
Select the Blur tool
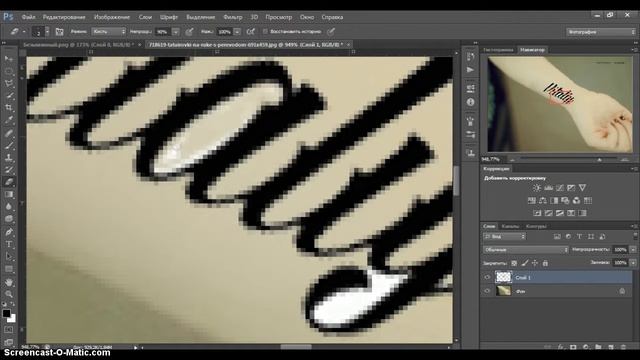pyautogui.click(x=9, y=207)
